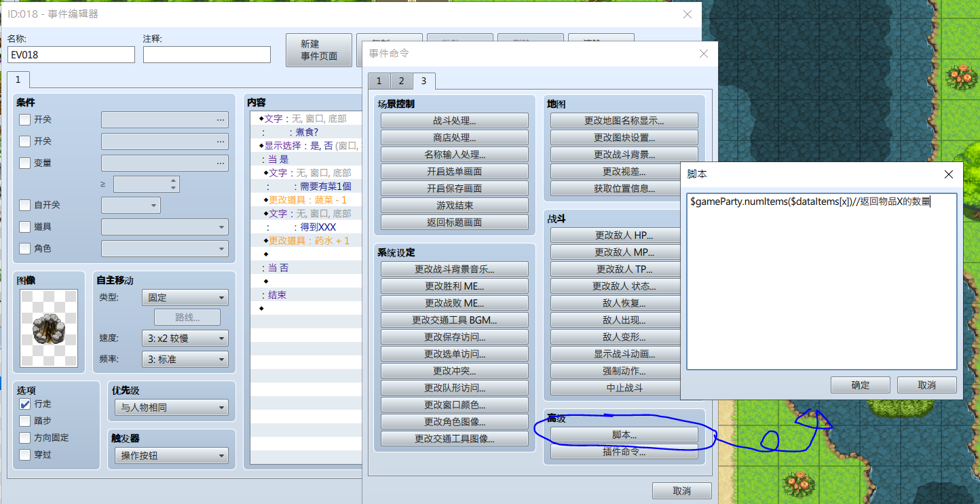Click the 脚本... command button
Image resolution: width=980 pixels, height=504 pixels.
pos(624,435)
